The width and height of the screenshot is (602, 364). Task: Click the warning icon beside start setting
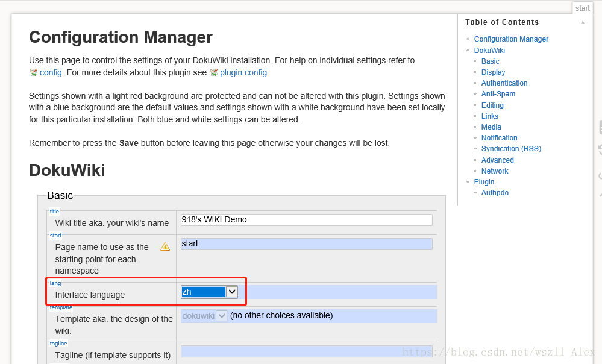click(x=165, y=246)
